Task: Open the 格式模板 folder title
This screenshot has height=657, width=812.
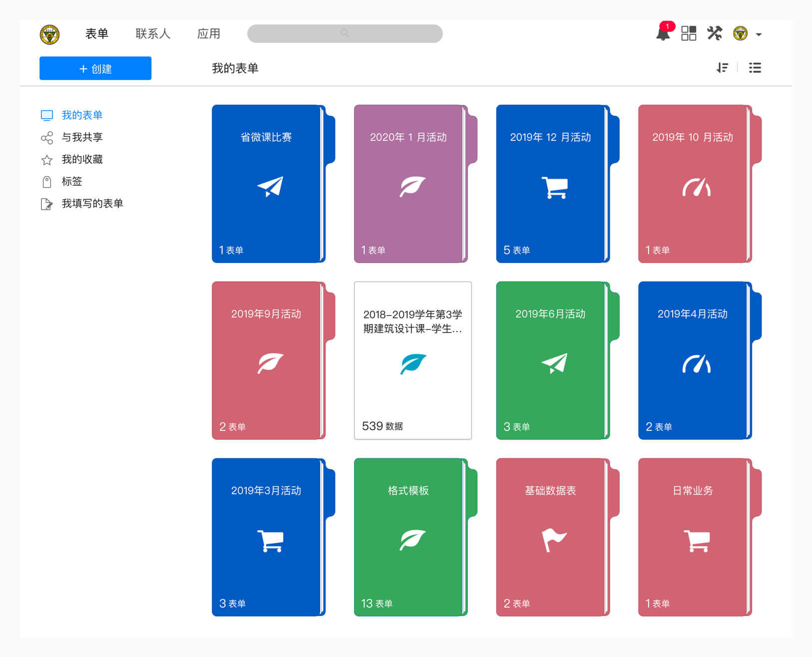Action: pos(408,491)
